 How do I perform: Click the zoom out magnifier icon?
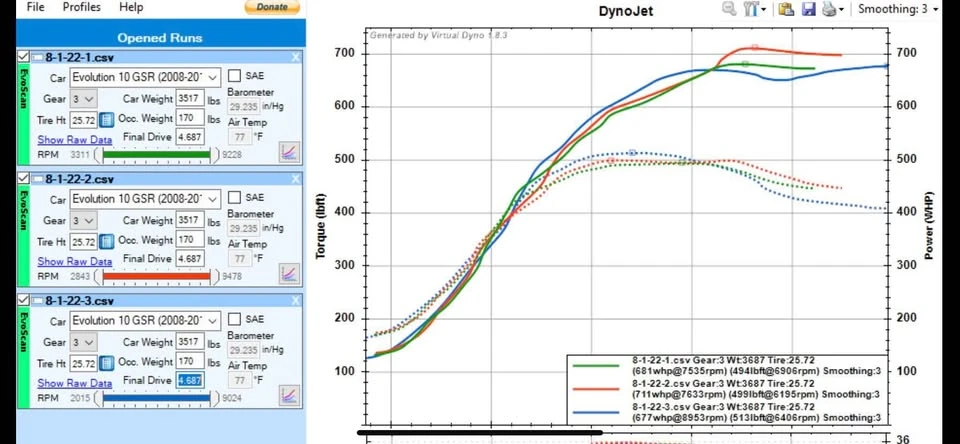pyautogui.click(x=729, y=9)
